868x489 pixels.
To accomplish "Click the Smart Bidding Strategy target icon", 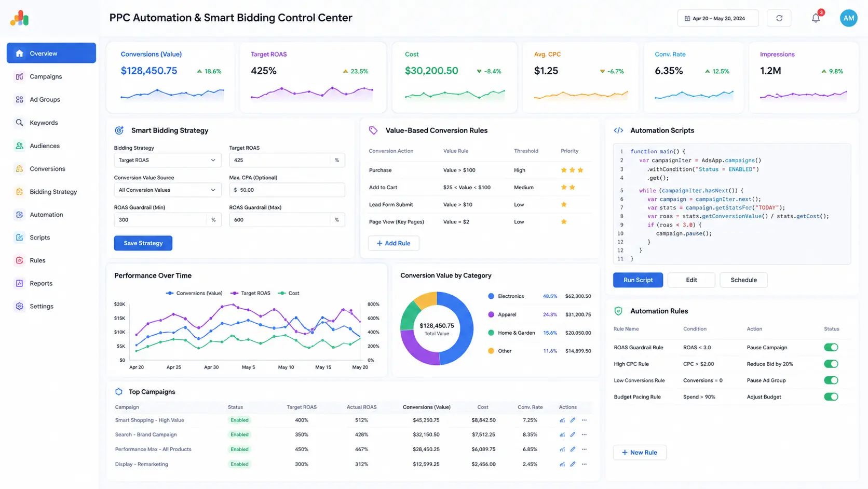I will point(119,130).
